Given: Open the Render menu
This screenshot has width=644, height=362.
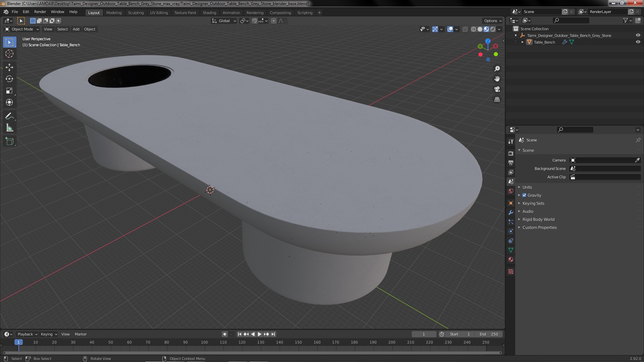Looking at the screenshot, I should pos(40,12).
